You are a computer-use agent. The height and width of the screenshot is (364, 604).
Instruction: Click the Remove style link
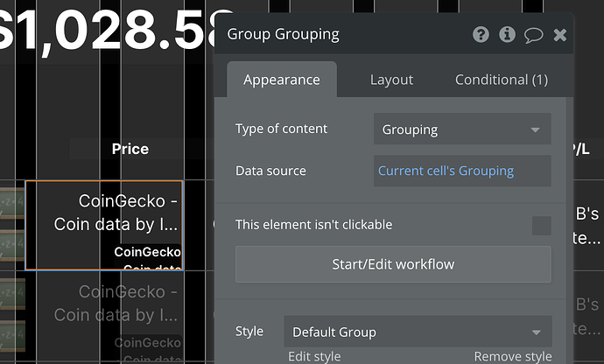coord(513,356)
